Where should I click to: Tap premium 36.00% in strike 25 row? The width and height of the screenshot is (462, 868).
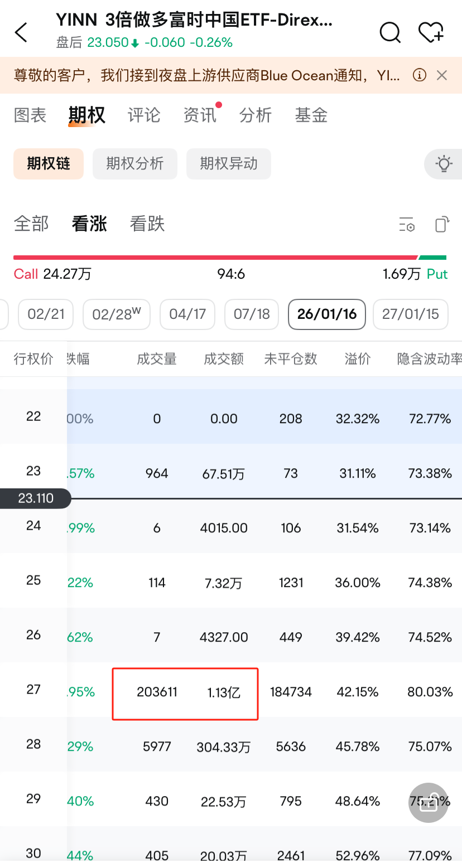point(358,583)
